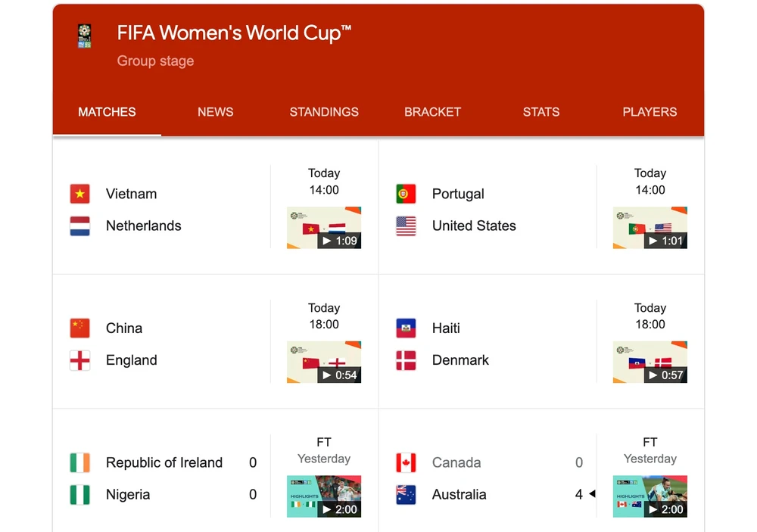Click the United States flag icon
The image size is (757, 532).
click(406, 226)
